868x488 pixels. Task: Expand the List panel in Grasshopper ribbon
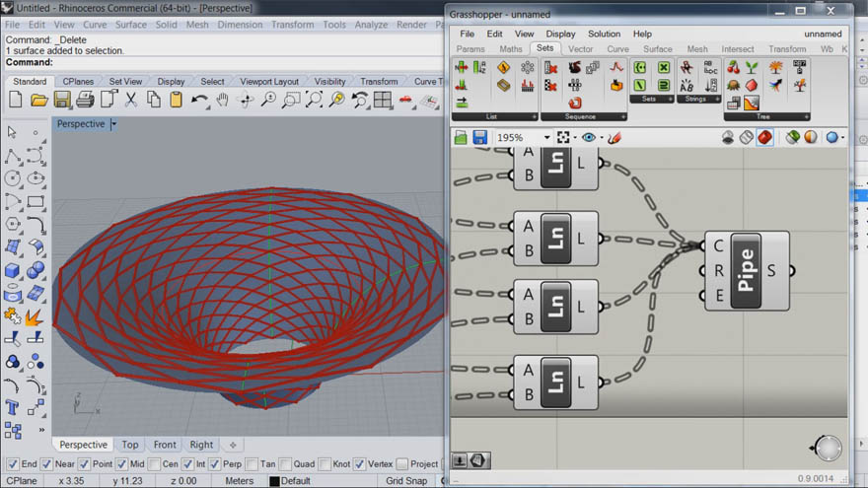[x=535, y=116]
